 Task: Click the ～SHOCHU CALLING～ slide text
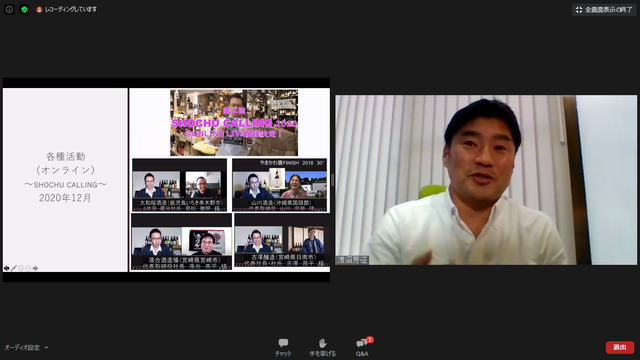65,184
